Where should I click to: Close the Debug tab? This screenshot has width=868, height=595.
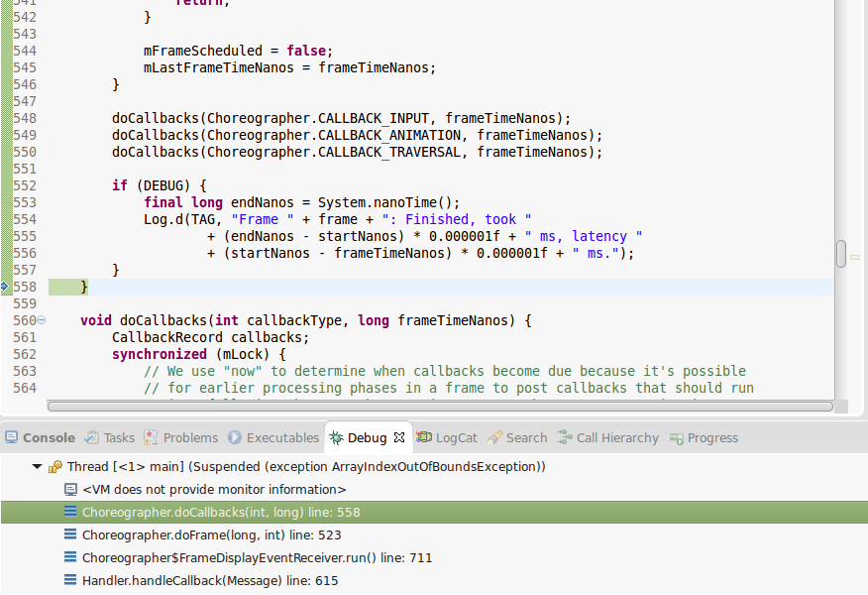coord(399,437)
